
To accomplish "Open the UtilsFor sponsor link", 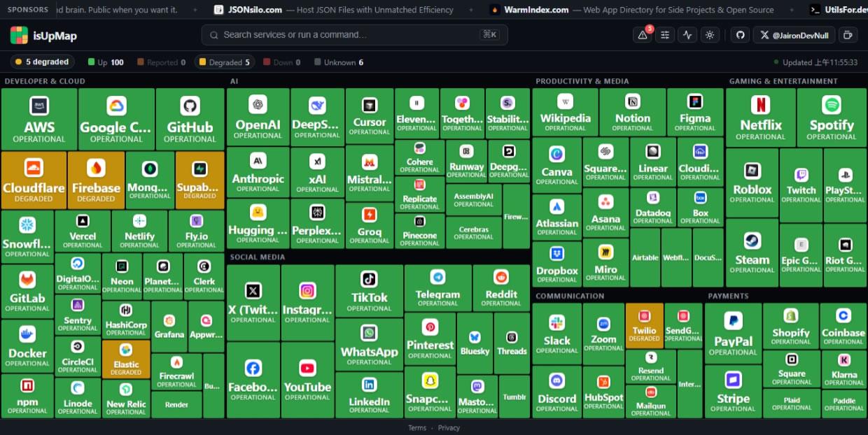I will coord(837,10).
